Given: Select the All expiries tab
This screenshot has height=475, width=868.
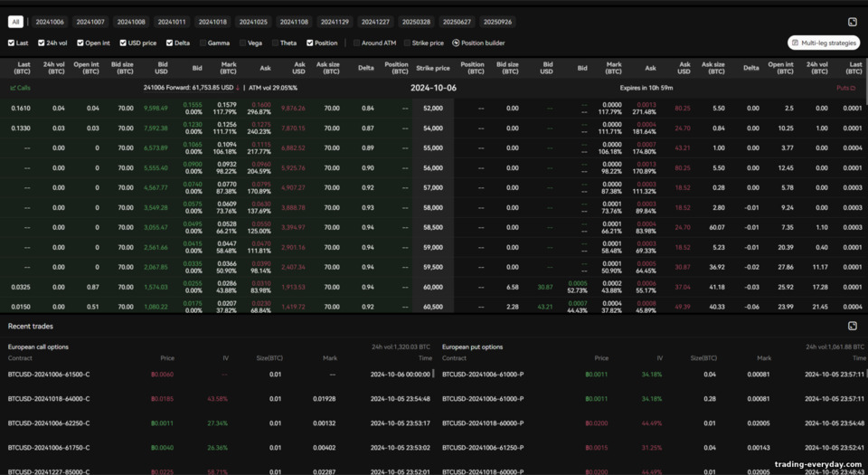Looking at the screenshot, I should [x=15, y=22].
